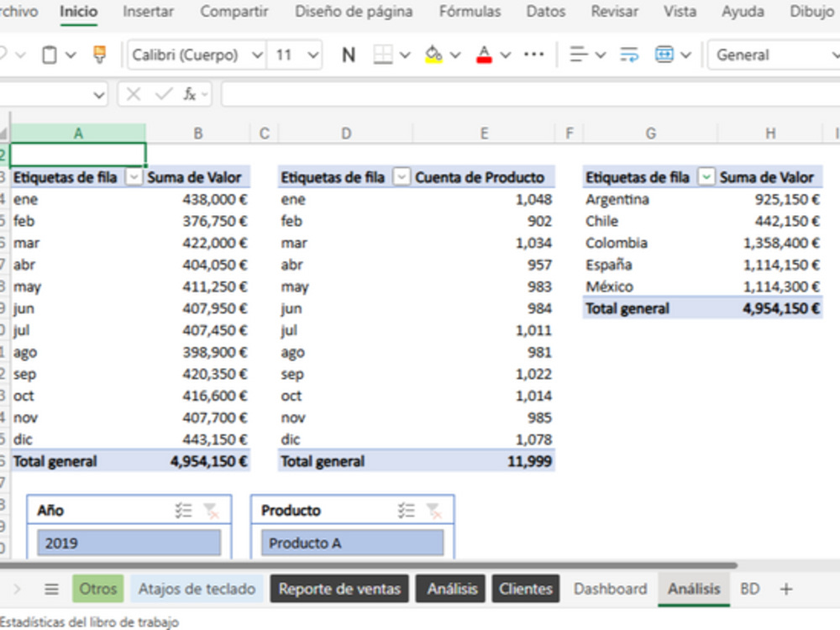Add a new sheet with plus
The width and height of the screenshot is (840, 630).
pyautogui.click(x=786, y=590)
